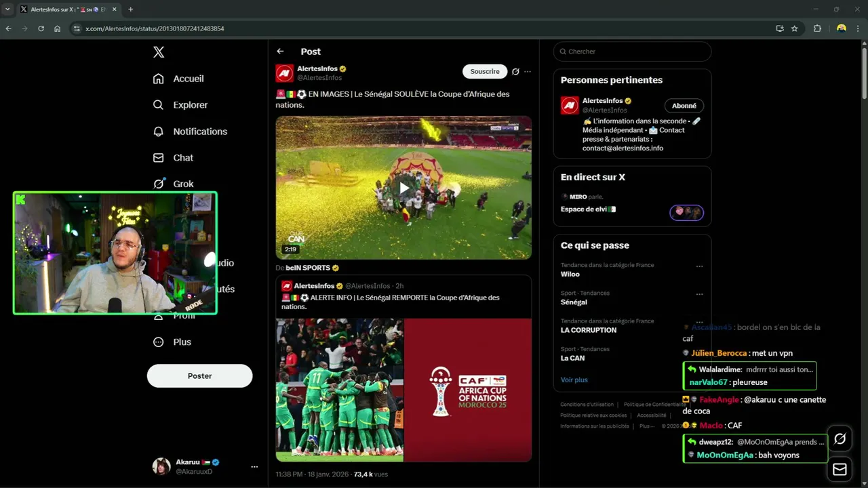Click the Maclo chat username
Screen dimensions: 868x488
pos(711,426)
